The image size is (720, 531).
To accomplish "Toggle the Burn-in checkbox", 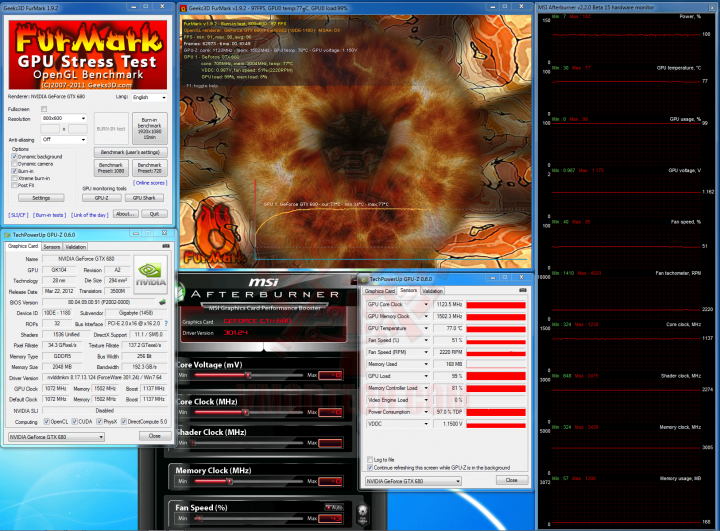I will [x=14, y=171].
